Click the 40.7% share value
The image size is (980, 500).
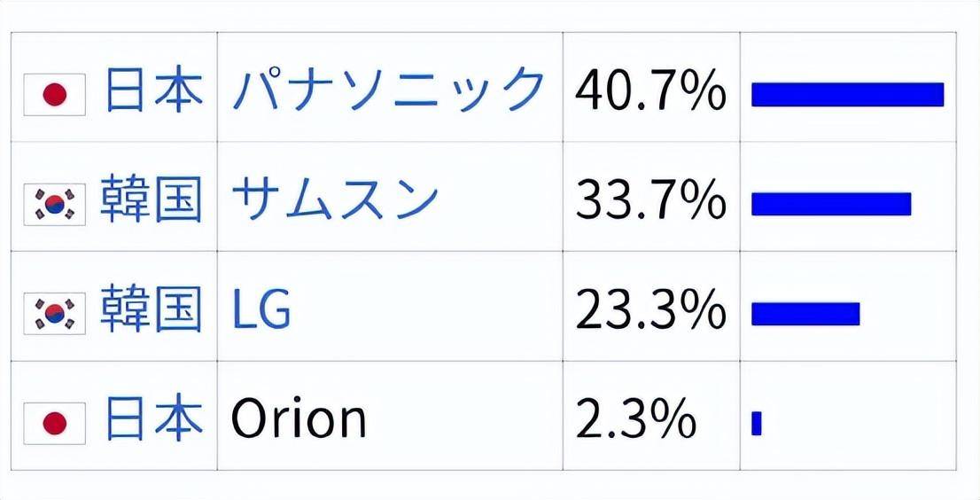pos(650,91)
